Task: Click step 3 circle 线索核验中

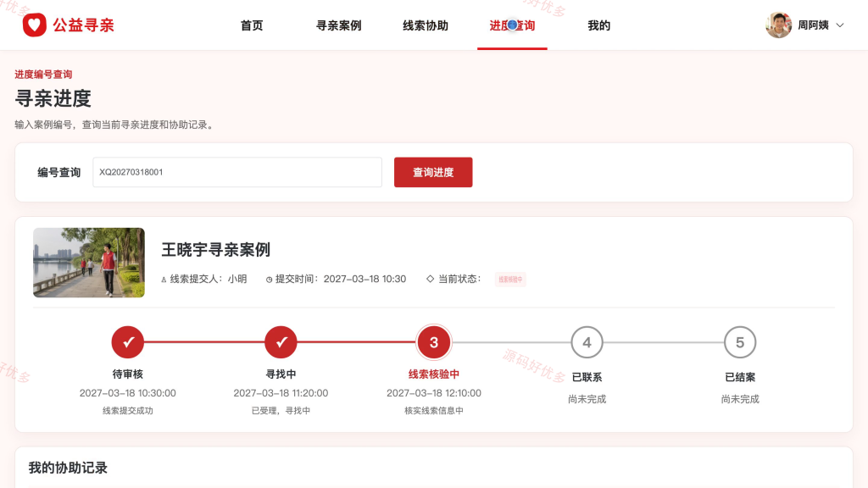Action: (x=434, y=342)
